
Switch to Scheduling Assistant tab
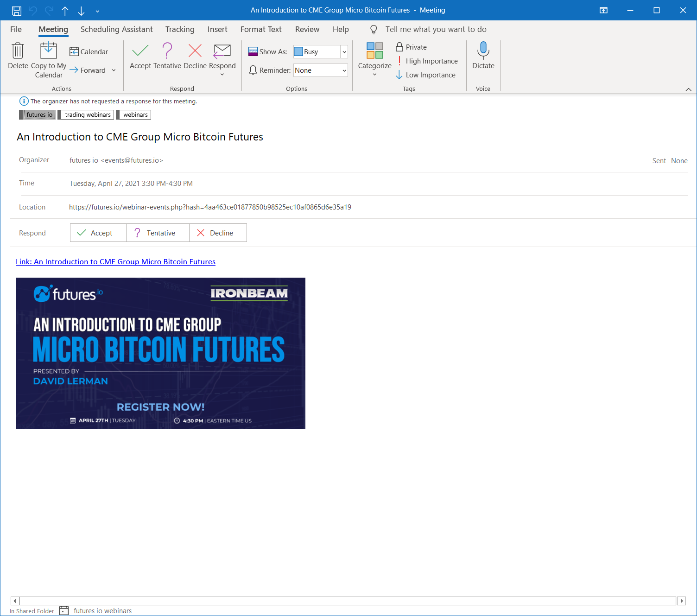[116, 29]
